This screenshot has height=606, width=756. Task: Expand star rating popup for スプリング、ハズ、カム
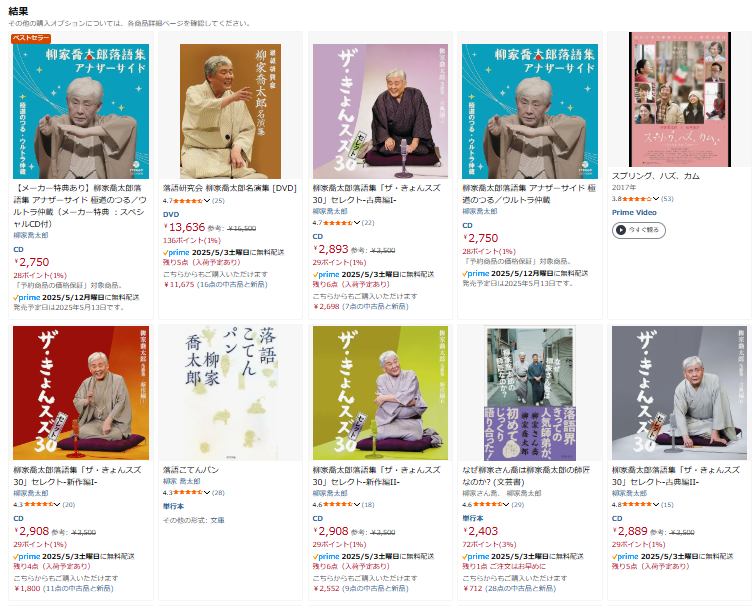point(656,199)
